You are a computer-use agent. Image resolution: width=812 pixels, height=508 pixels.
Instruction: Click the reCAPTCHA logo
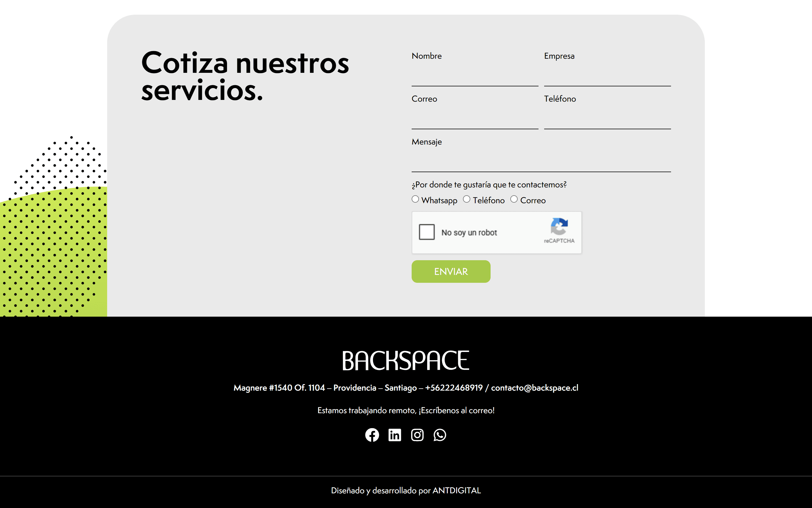[559, 226]
